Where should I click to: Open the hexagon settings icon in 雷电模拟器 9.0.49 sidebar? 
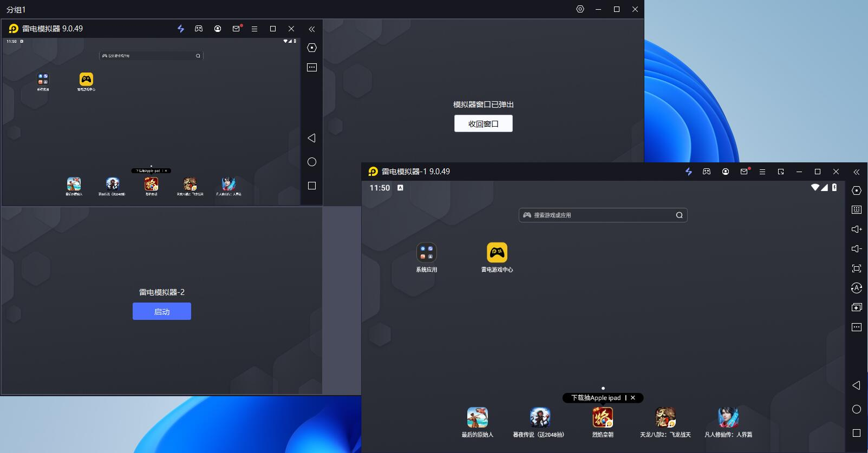click(311, 48)
